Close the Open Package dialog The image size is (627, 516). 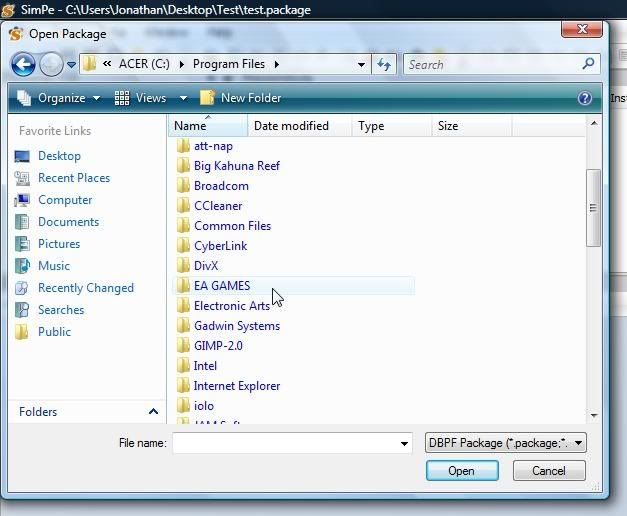click(x=582, y=29)
